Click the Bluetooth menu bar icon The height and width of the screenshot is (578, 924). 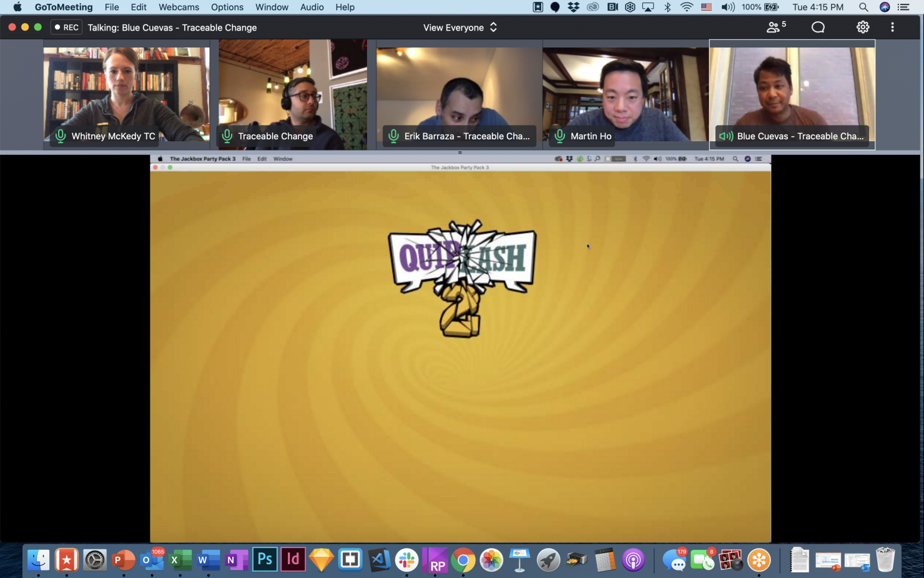(667, 7)
